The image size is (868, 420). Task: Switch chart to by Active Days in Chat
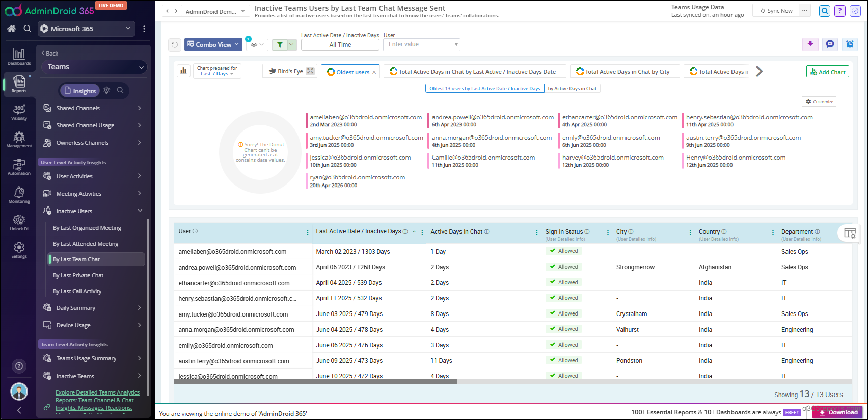click(572, 89)
